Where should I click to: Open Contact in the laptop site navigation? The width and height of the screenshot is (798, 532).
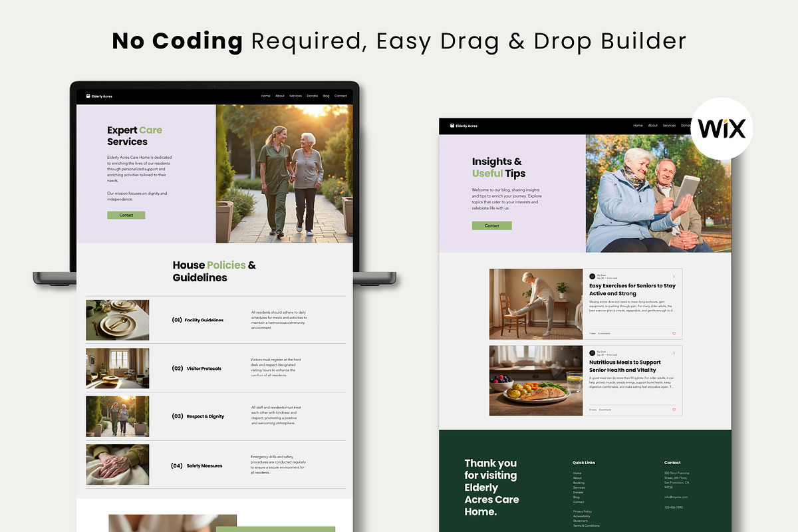pyautogui.click(x=340, y=96)
